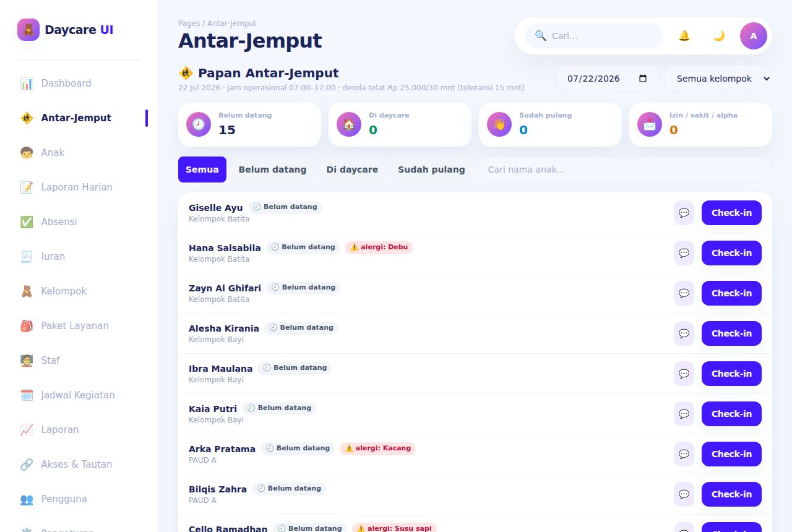Image resolution: width=792 pixels, height=532 pixels.
Task: Click the alergi: Debu badge
Action: pos(379,247)
